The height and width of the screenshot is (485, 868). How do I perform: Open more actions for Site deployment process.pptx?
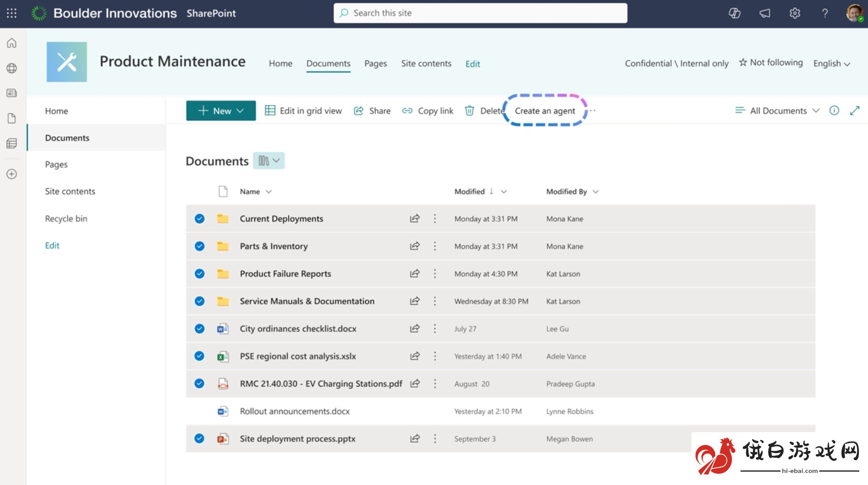pos(435,439)
